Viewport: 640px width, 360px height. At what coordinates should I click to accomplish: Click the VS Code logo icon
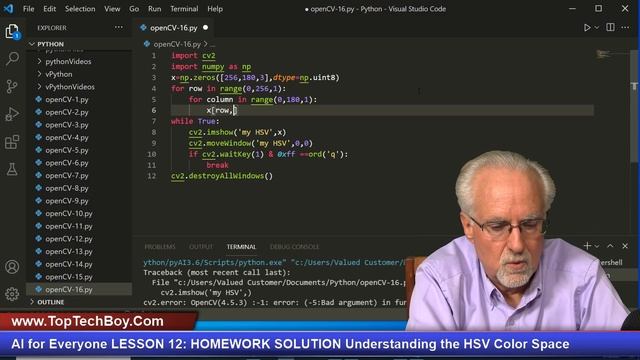coord(8,9)
